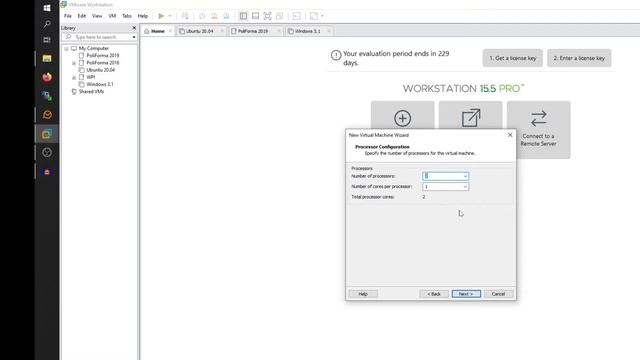The height and width of the screenshot is (360, 640).
Task: Collapse the My Computer tree node
Action: pyautogui.click(x=67, y=48)
